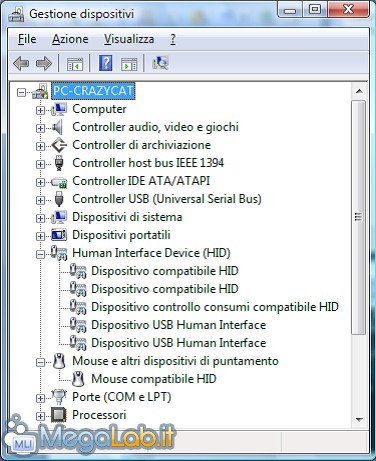Open the Visualizza menu

tap(129, 39)
